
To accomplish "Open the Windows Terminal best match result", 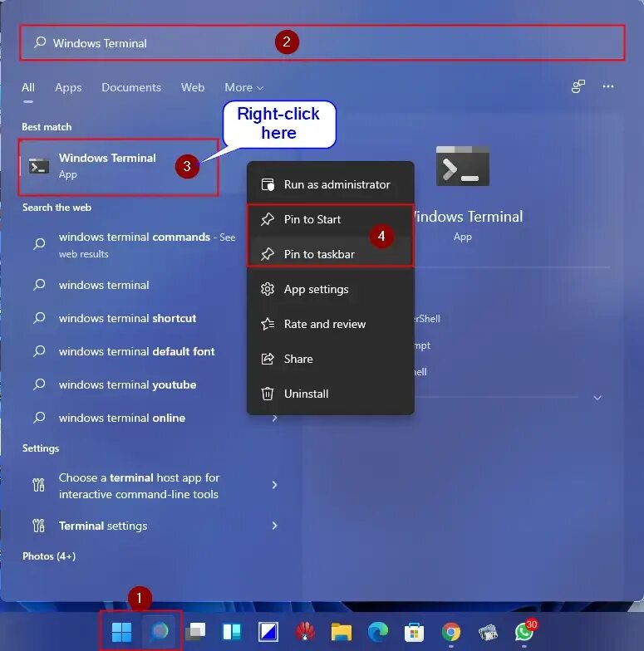I will [118, 167].
